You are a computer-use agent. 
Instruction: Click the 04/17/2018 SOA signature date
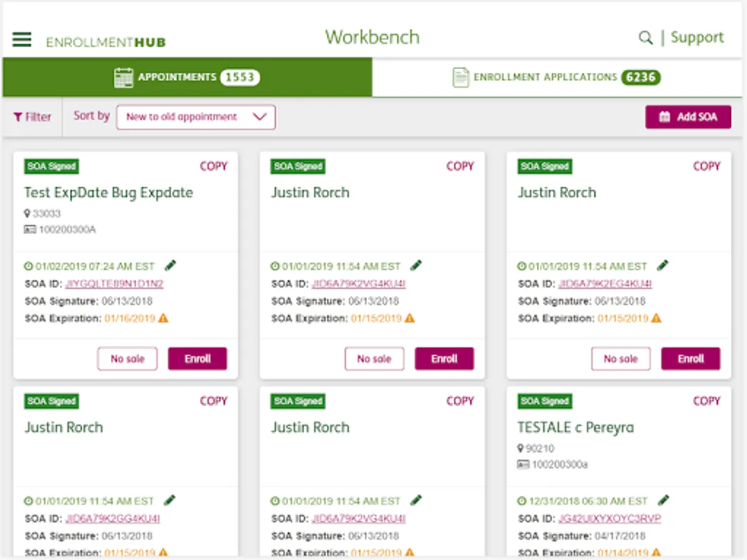(x=620, y=536)
